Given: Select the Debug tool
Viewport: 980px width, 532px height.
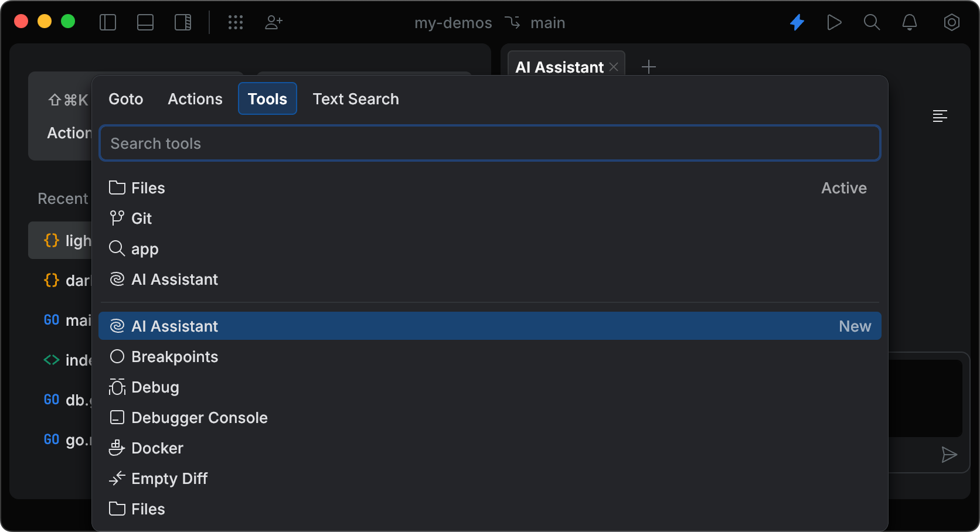Looking at the screenshot, I should [155, 387].
